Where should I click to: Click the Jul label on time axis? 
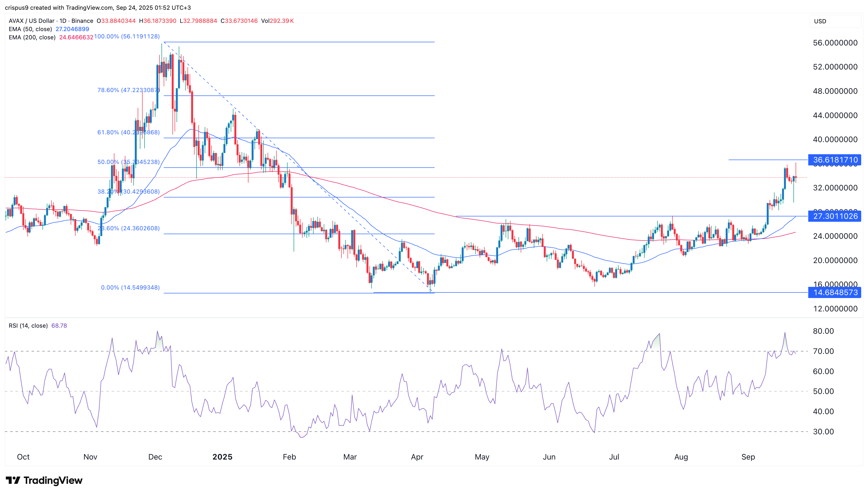(x=614, y=457)
